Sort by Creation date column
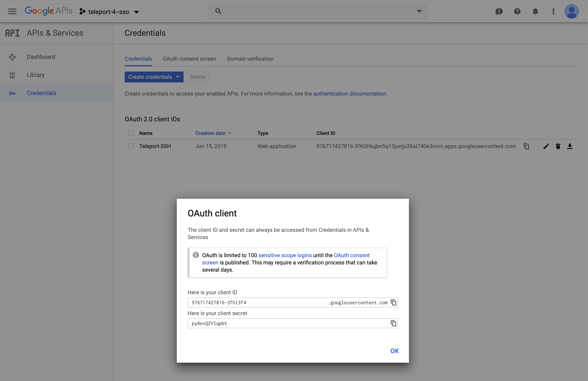Viewport: 588px width, 381px height. click(213, 133)
